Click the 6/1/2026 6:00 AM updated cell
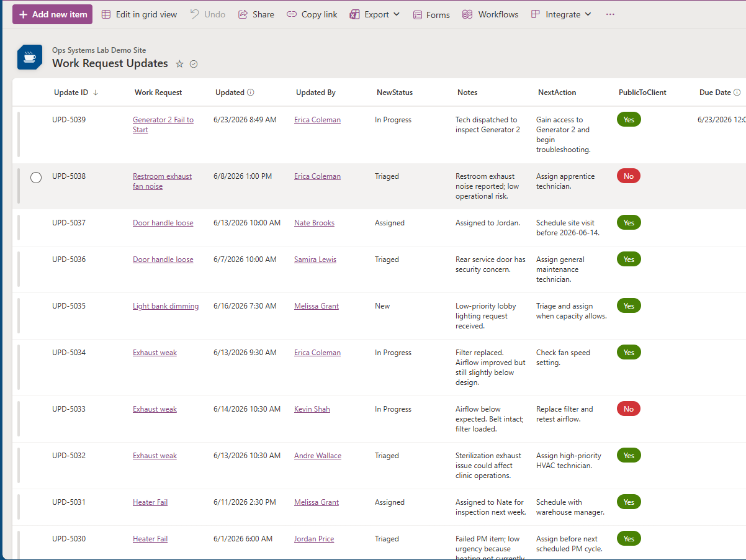The image size is (746, 560). 243,539
